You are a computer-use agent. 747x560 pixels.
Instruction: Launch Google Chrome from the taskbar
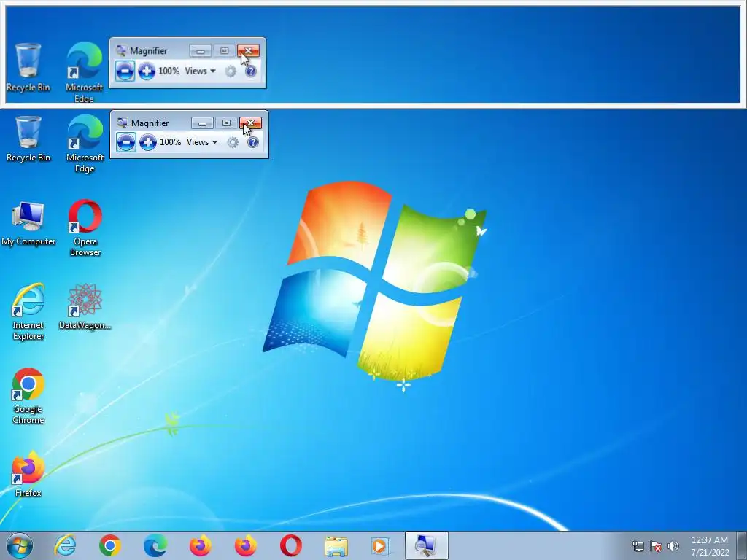coord(110,545)
